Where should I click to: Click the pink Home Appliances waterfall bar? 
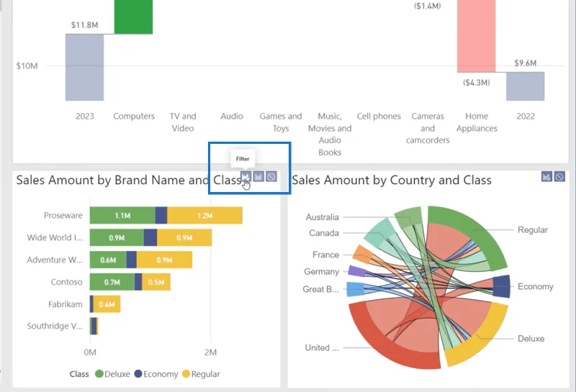click(x=476, y=36)
